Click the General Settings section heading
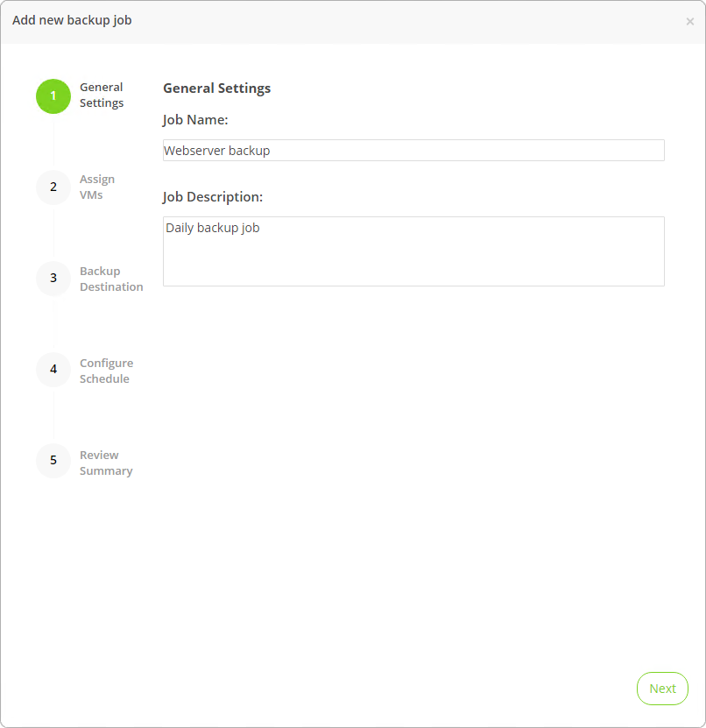 point(217,88)
